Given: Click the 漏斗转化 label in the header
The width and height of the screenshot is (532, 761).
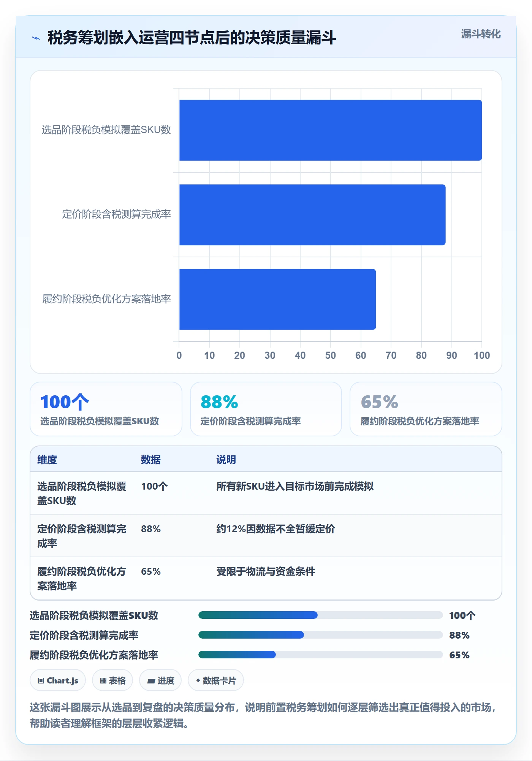Looking at the screenshot, I should coord(481,34).
